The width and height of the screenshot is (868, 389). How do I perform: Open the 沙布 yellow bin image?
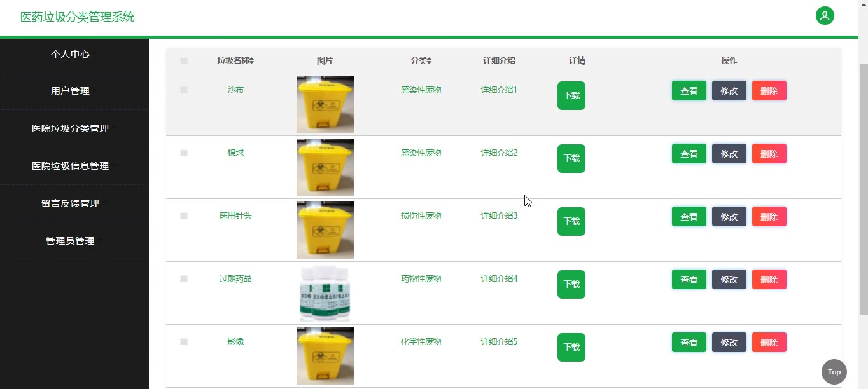(325, 104)
